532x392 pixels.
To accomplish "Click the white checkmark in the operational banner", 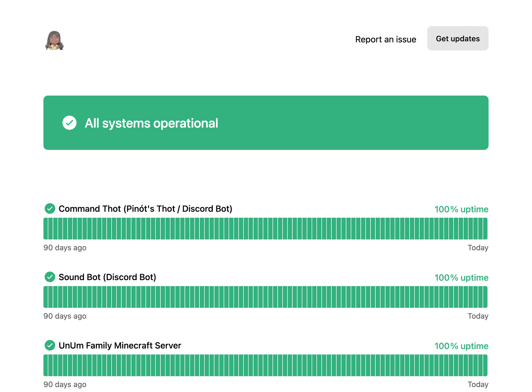I will click(69, 123).
